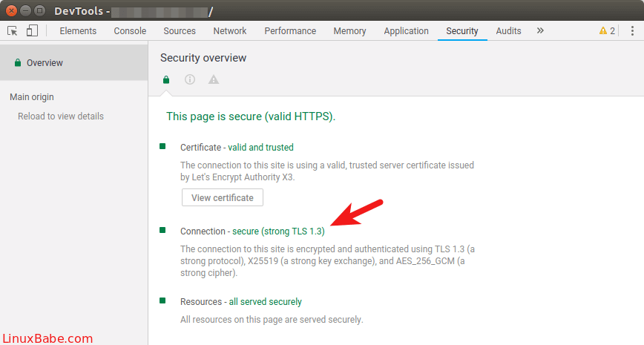
Task: Open the Console tab
Action: tap(130, 31)
